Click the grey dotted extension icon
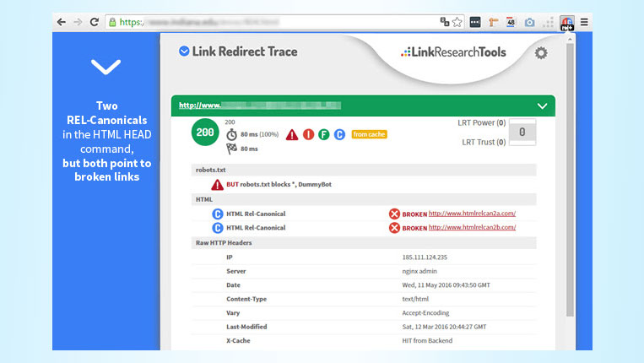The width and height of the screenshot is (644, 363). tap(548, 22)
